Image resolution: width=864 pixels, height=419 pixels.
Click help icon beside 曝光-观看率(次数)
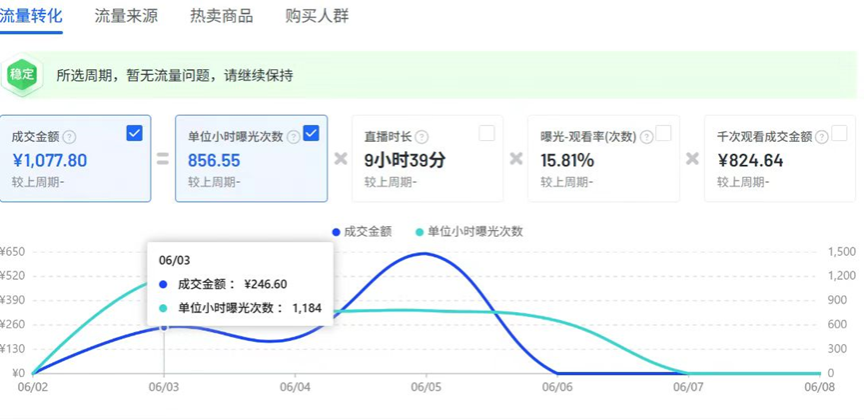pyautogui.click(x=646, y=137)
